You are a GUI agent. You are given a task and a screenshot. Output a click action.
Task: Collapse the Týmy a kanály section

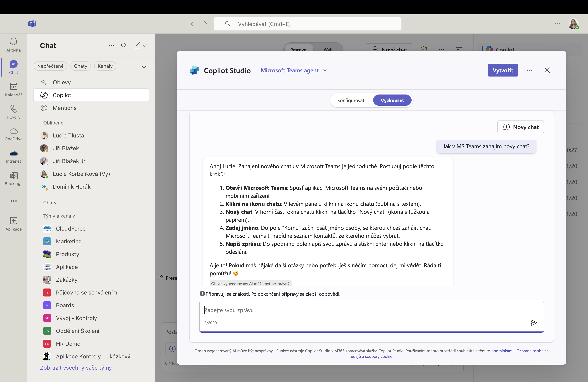click(x=59, y=216)
